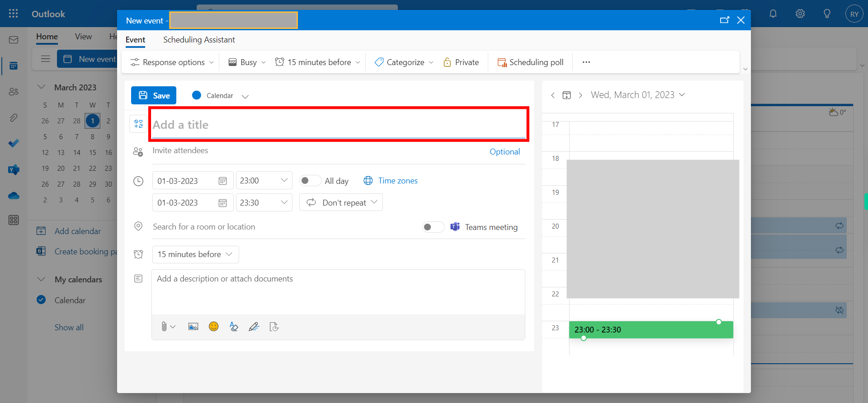Collapse the March 2023 mini calendar
This screenshot has height=403, width=868.
coord(41,87)
